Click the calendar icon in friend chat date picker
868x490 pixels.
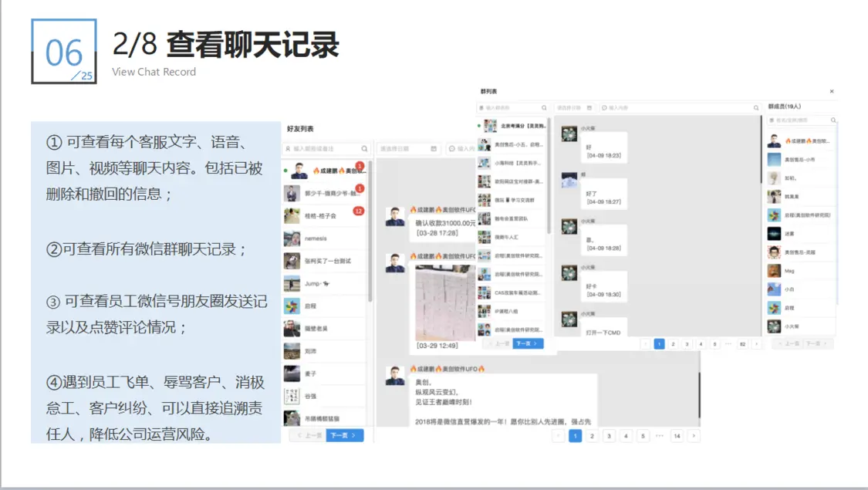click(434, 149)
